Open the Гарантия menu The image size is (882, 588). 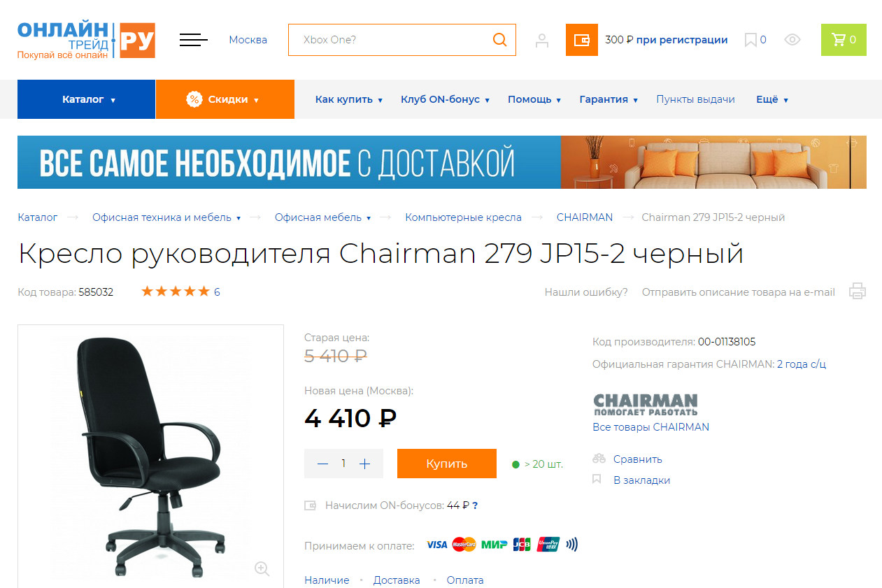click(609, 99)
